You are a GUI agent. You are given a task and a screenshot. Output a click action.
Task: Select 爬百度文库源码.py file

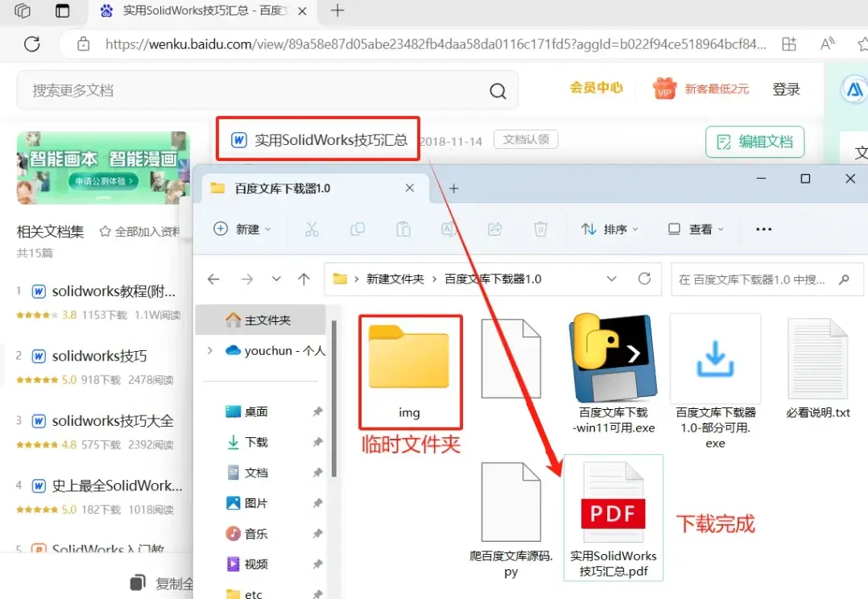pyautogui.click(x=511, y=520)
